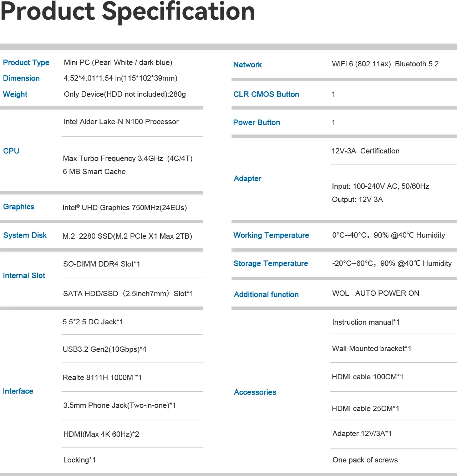Click the Internal Slot label
This screenshot has height=476, width=457.
coord(24,275)
